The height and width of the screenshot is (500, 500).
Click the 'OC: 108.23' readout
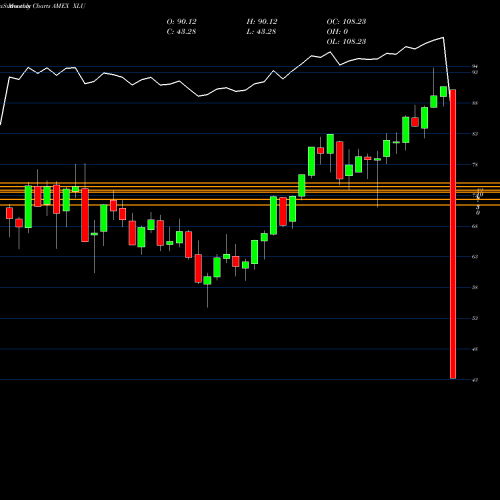coord(346,22)
